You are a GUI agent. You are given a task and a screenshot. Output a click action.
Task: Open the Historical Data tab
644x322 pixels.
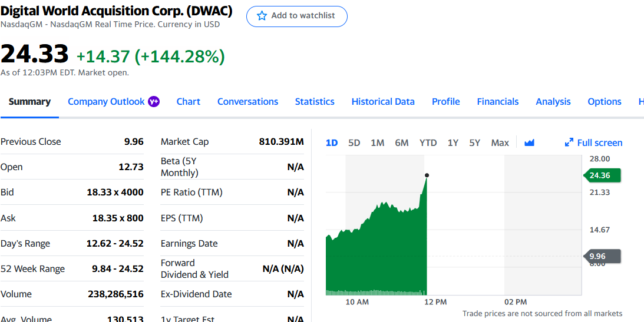tap(383, 101)
